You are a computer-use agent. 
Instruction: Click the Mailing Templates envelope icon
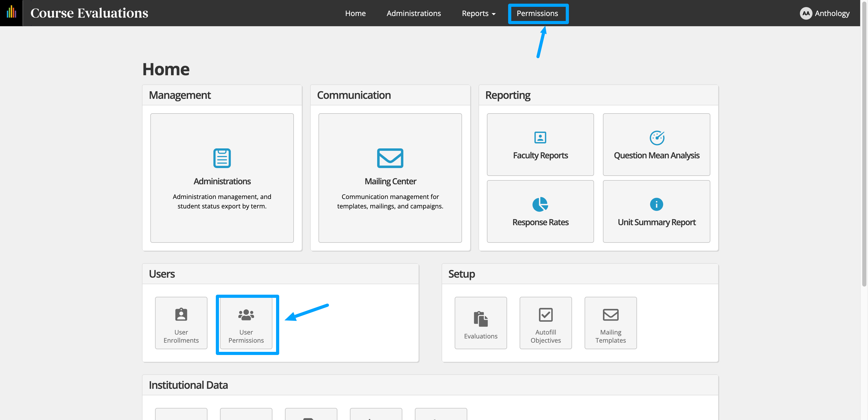610,315
